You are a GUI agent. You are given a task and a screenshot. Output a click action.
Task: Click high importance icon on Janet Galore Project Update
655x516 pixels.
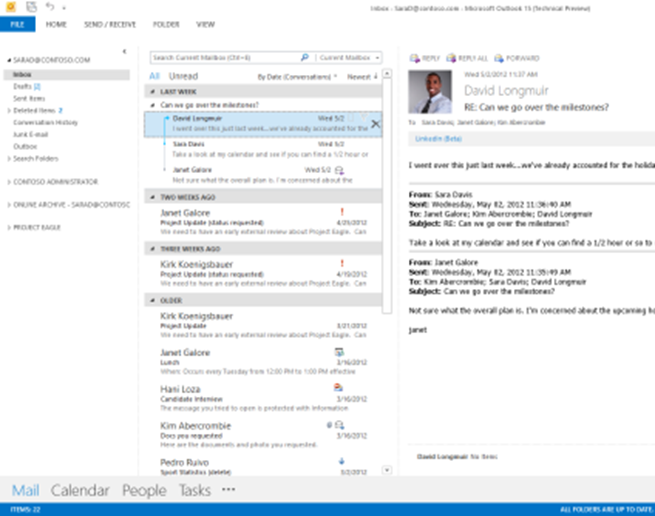342,212
